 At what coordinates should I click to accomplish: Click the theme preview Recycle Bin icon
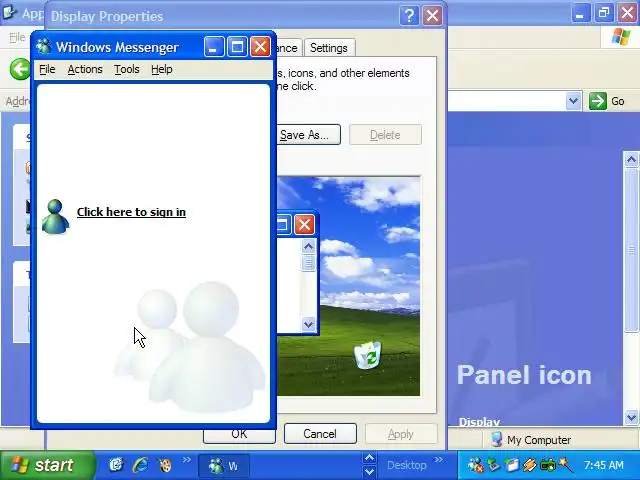click(x=368, y=355)
